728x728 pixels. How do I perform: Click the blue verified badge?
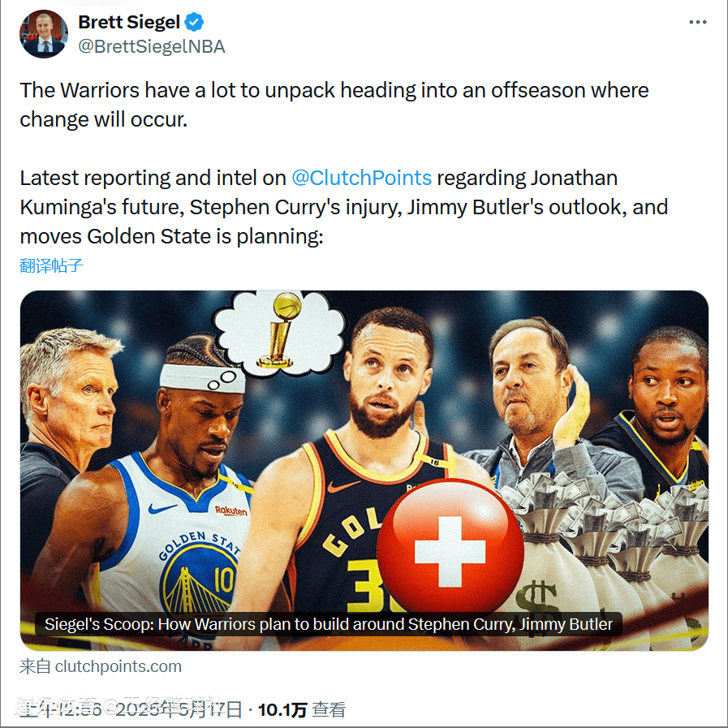[x=194, y=22]
